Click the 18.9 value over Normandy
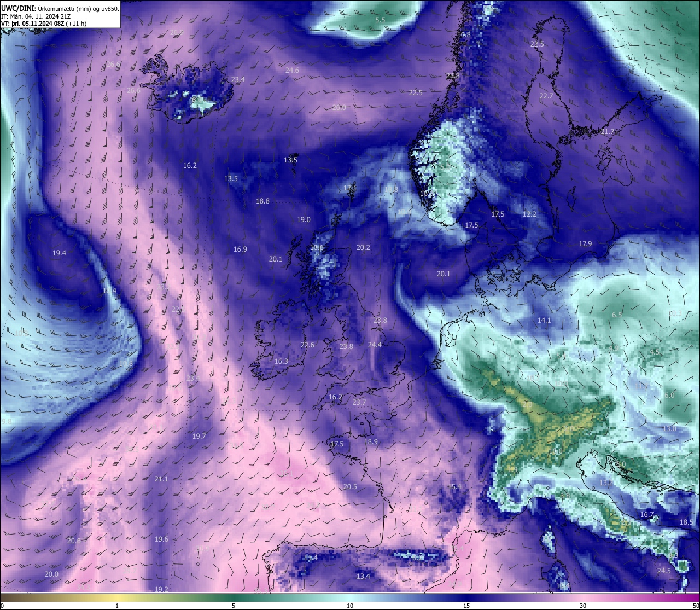This screenshot has height=610, width=700. [x=371, y=441]
